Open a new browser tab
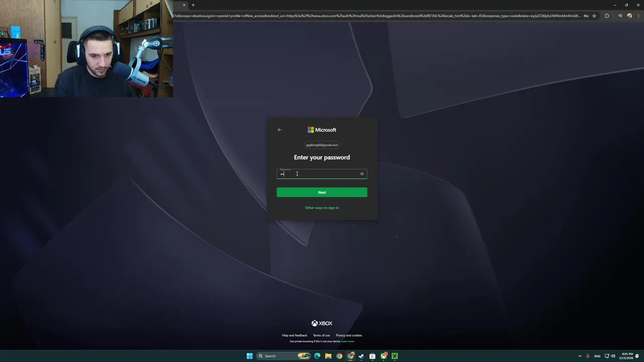This screenshot has width=644, height=362. click(x=193, y=5)
